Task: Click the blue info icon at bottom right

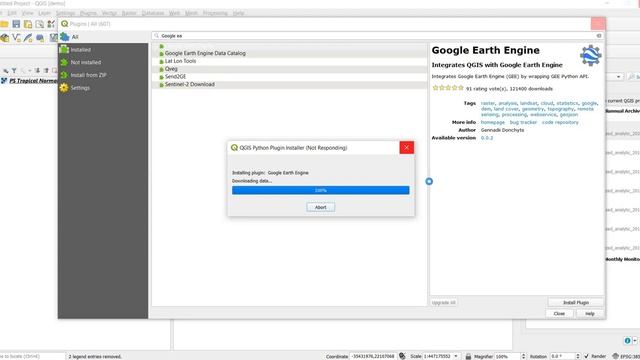Action: pyautogui.click(x=627, y=340)
